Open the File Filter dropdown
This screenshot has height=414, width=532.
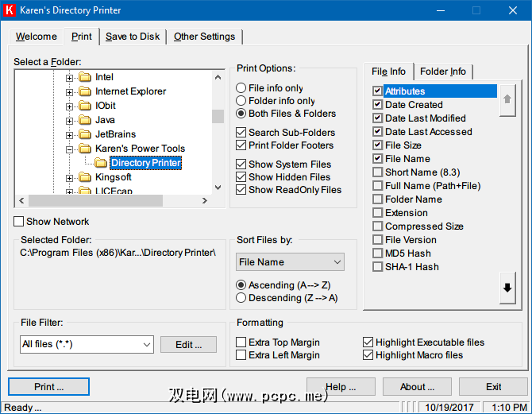(x=147, y=344)
